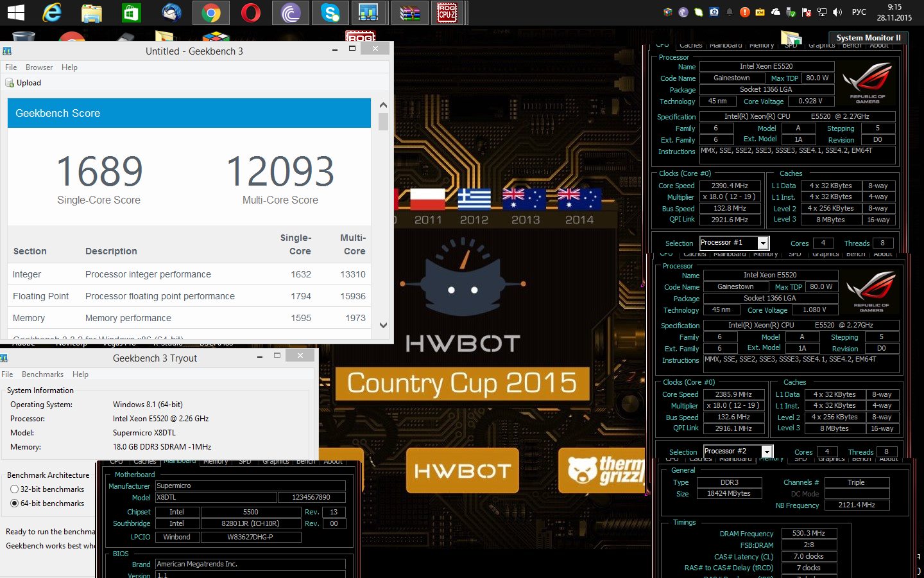Launch Opera browser from the taskbar
Screen dimensions: 924x578
[251, 12]
